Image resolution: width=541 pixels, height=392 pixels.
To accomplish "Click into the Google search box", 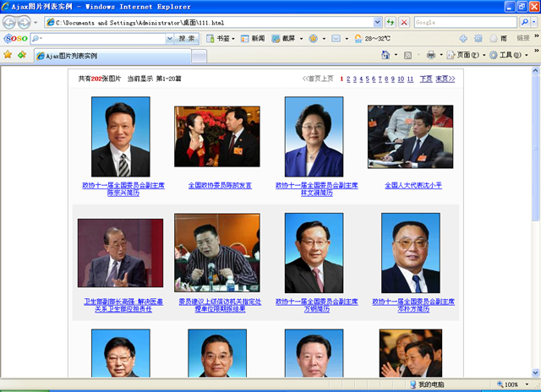I will pos(465,23).
